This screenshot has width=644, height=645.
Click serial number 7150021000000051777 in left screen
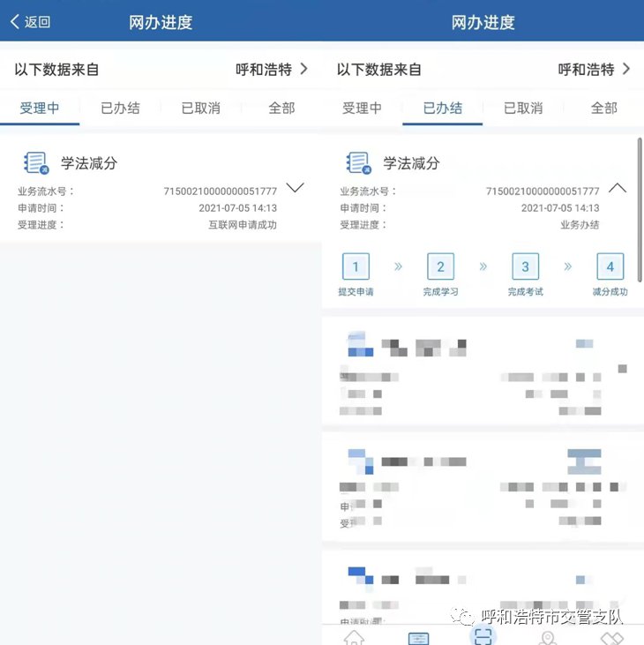pos(220,191)
